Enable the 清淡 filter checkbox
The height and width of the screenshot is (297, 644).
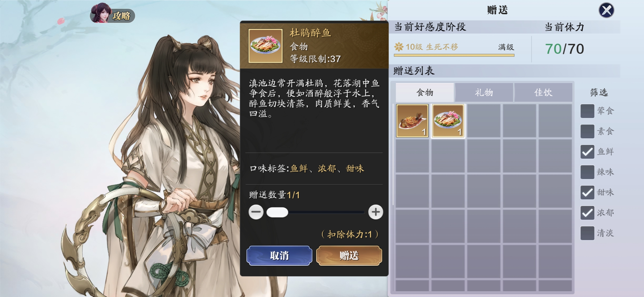[x=587, y=233]
